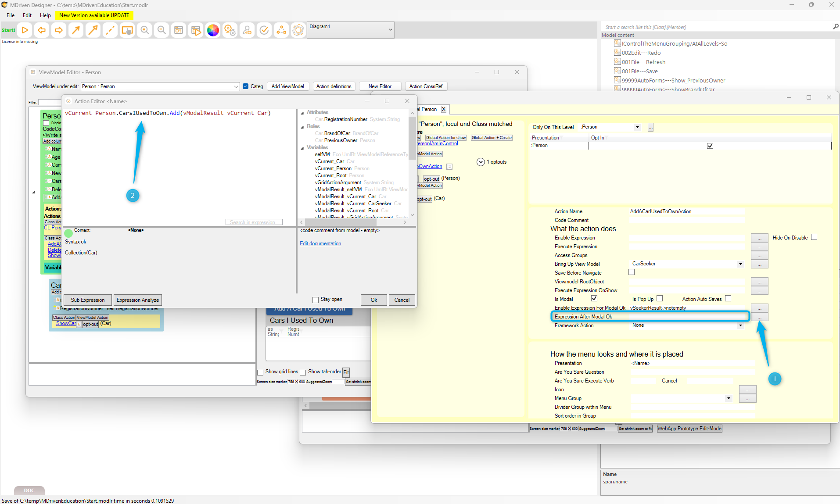Open the Edit documentation link

320,243
